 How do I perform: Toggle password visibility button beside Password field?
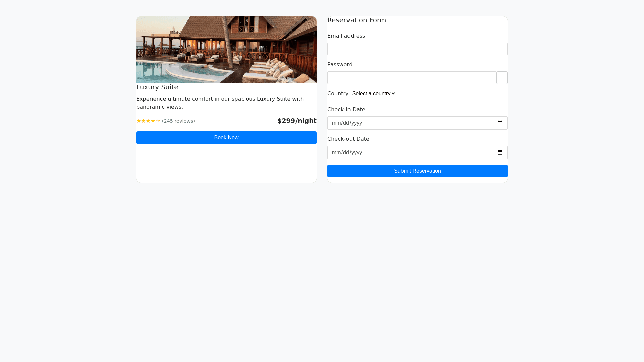click(502, 78)
